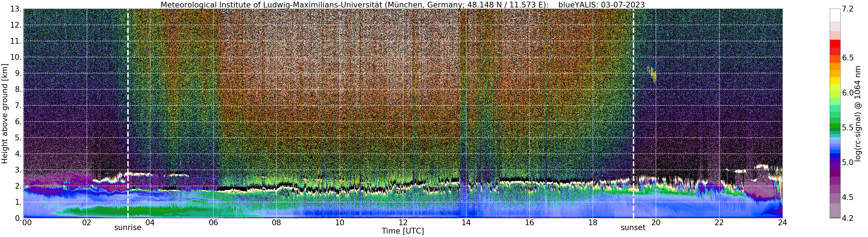Click the time axis tick label '02'

87,223
